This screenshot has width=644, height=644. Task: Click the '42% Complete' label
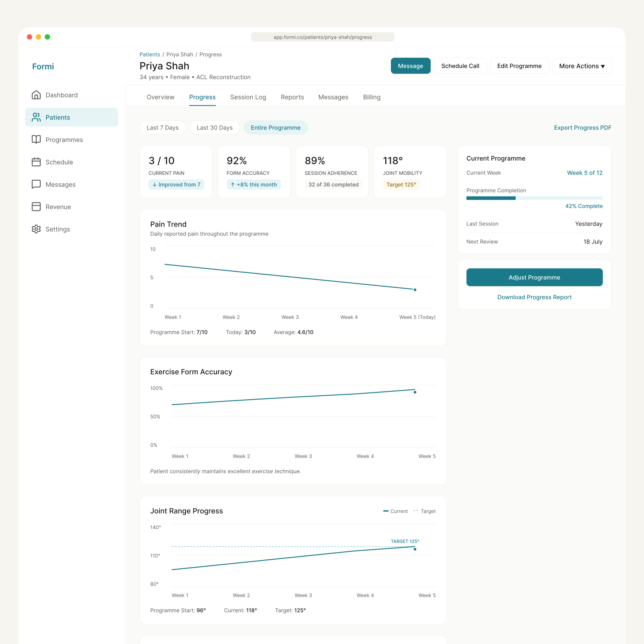[x=584, y=206]
